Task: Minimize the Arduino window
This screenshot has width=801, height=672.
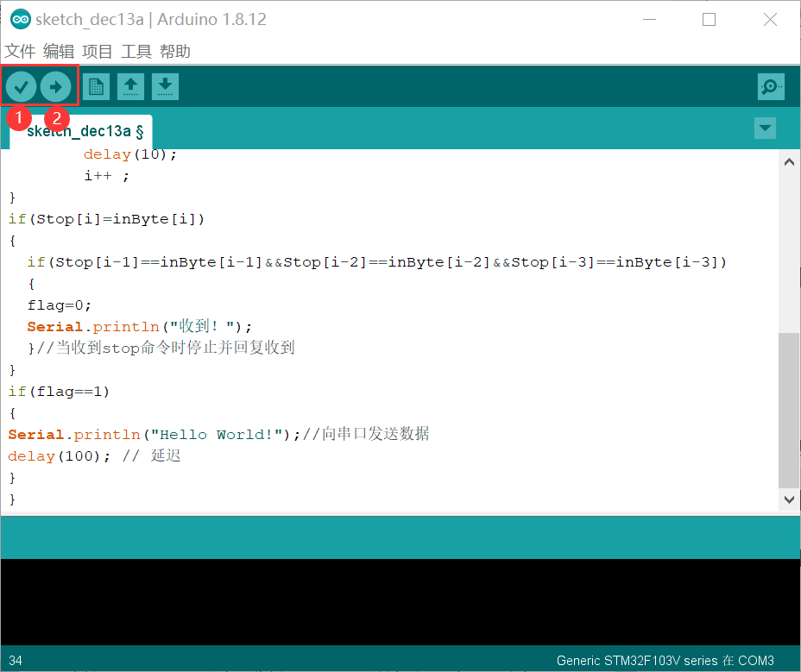Action: [649, 19]
